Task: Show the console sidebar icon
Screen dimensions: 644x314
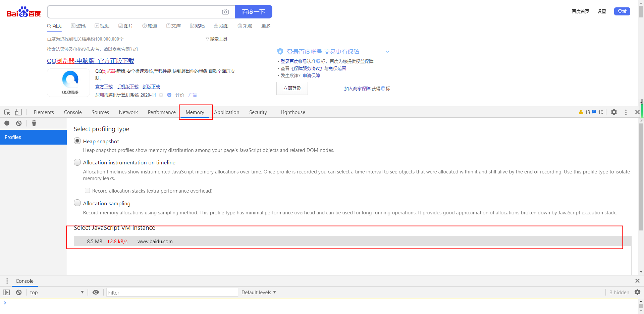Action: (7, 292)
